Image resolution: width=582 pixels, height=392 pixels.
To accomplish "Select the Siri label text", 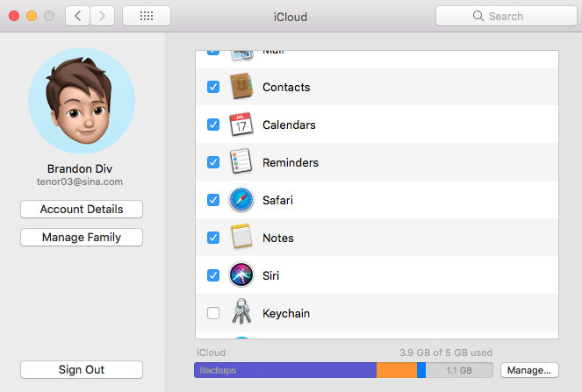I will (x=270, y=276).
